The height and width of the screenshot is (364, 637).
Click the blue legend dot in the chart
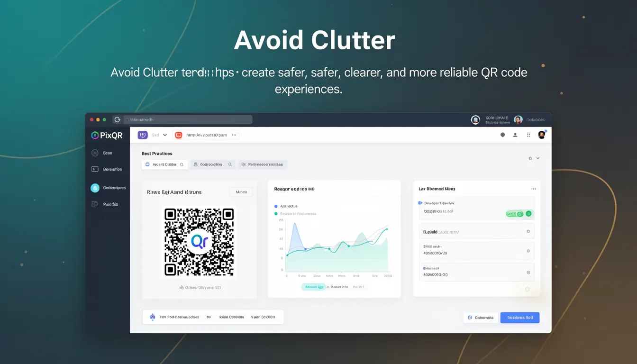pyautogui.click(x=276, y=206)
